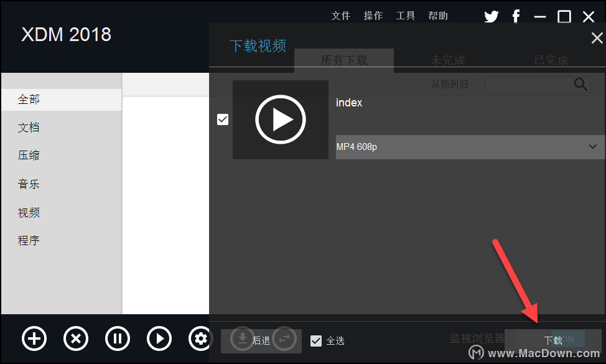
Task: Open the 操作 menu
Action: click(x=373, y=16)
